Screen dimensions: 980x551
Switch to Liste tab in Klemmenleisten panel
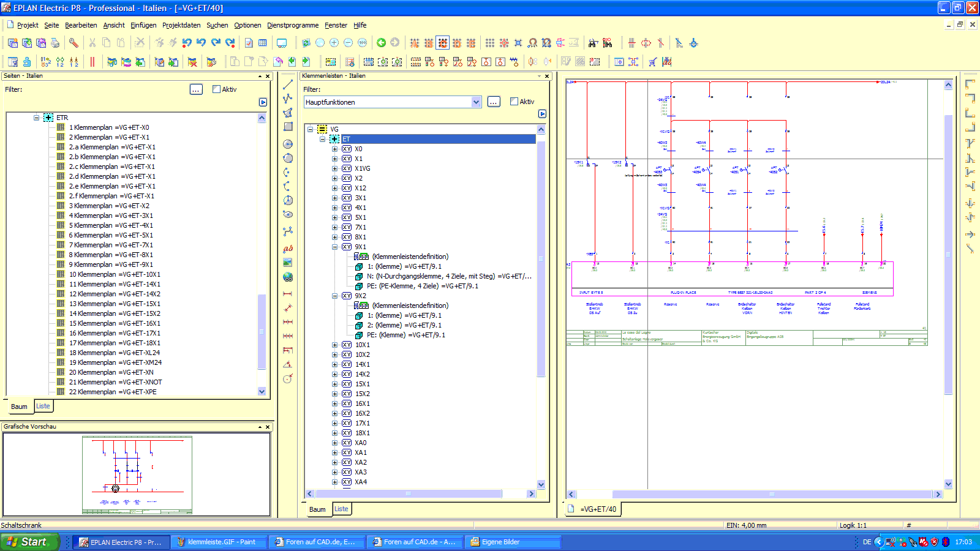341,509
